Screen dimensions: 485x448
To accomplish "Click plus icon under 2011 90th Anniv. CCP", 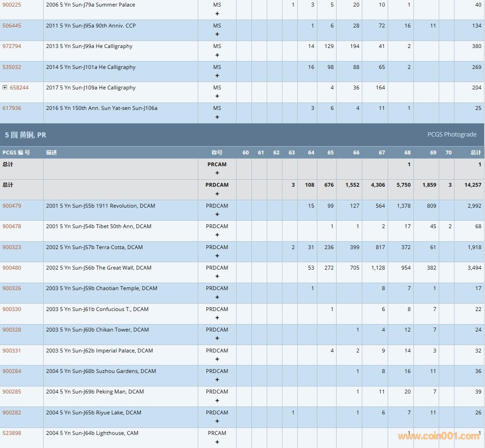I will point(217,34).
